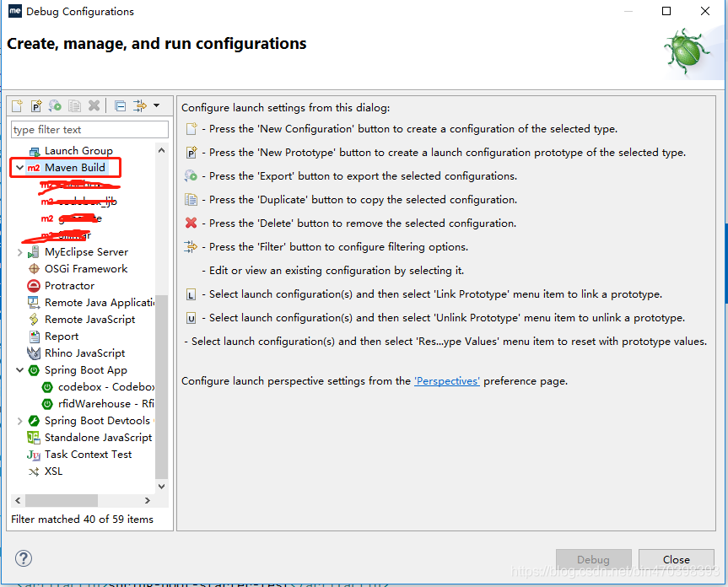Click the Protractor red icon
Screen dimensions: 728x587
(34, 286)
